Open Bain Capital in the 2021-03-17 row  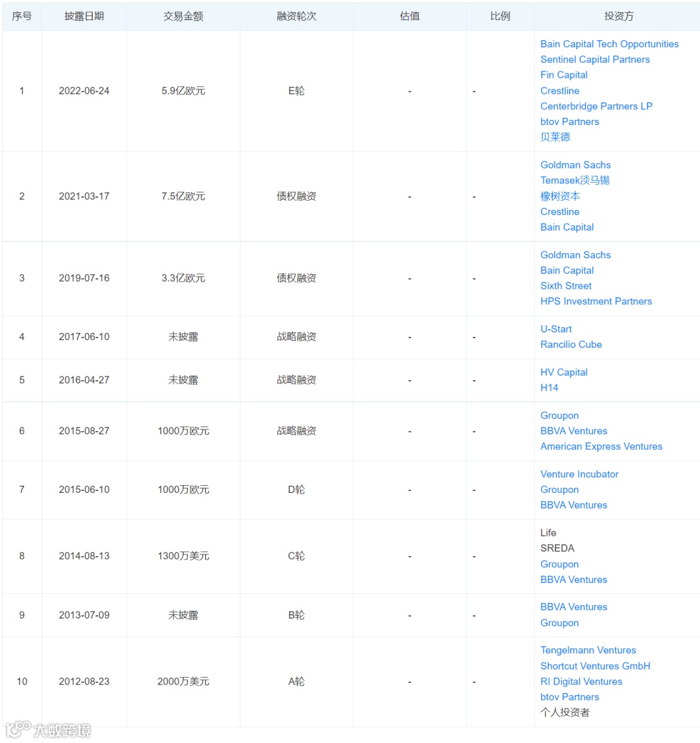(x=566, y=227)
